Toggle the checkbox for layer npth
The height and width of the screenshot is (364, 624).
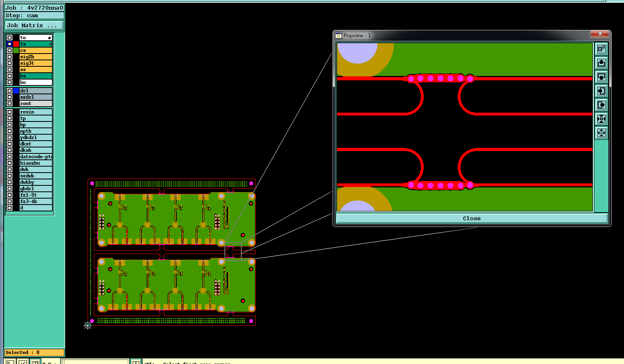tap(10, 131)
